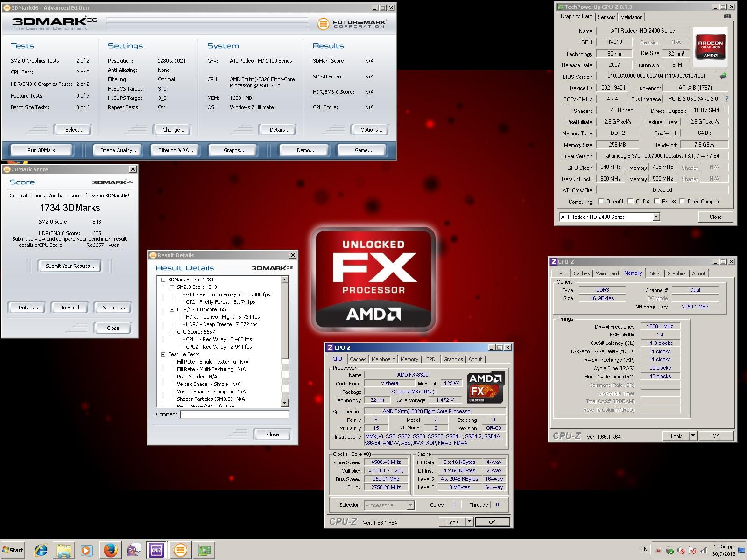The height and width of the screenshot is (560, 747).
Task: Click the Filtering & AA... button
Action: (175, 150)
